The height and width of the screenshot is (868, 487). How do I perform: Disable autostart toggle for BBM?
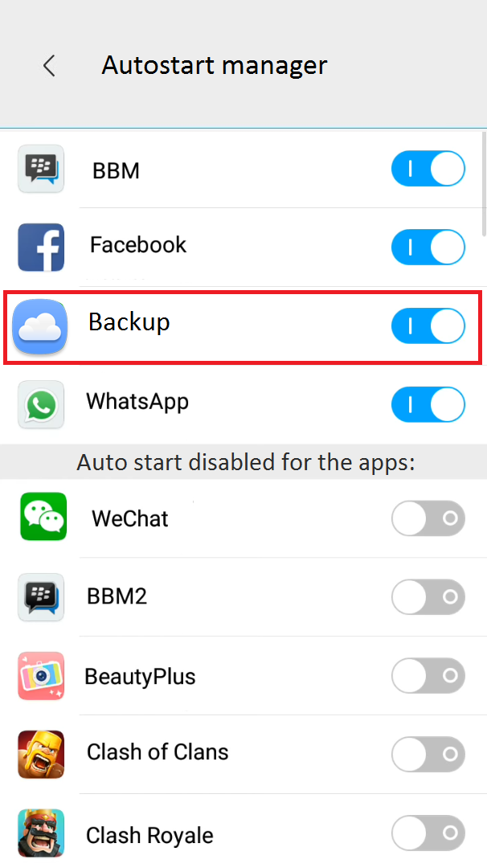tap(428, 169)
